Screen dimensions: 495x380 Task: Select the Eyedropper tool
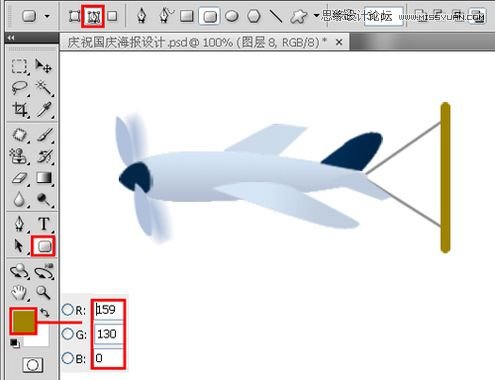pyautogui.click(x=44, y=109)
